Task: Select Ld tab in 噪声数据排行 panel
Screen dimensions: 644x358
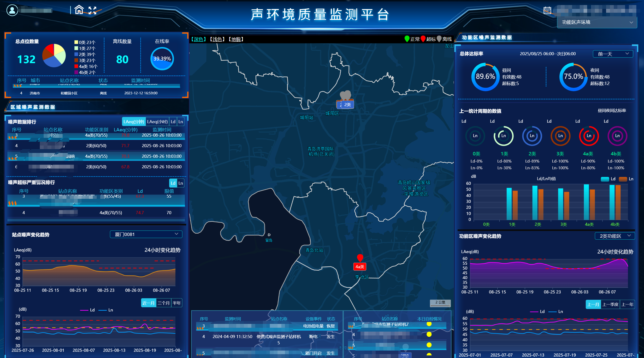Action: coord(173,121)
